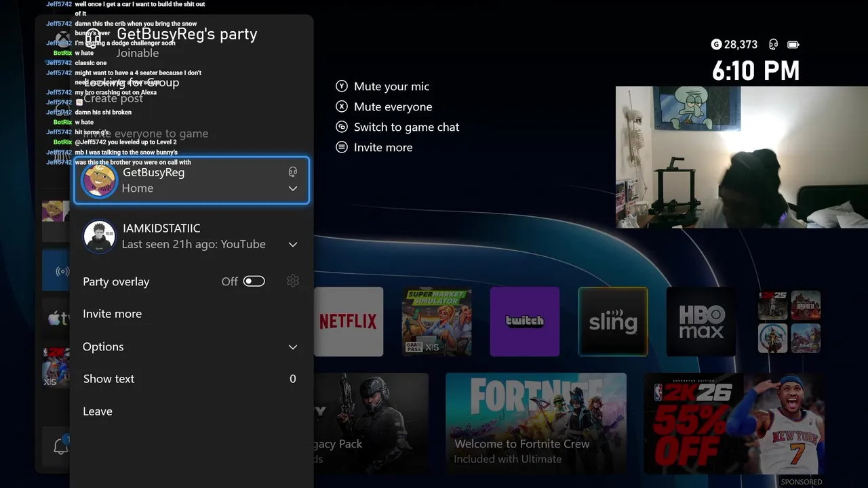Open Party overlay settings gear
868x488 pixels.
[x=293, y=281]
